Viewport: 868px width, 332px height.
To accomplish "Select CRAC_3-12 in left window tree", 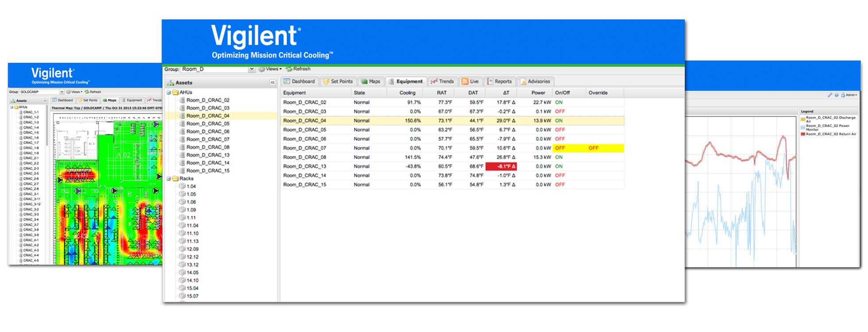I will [32, 205].
